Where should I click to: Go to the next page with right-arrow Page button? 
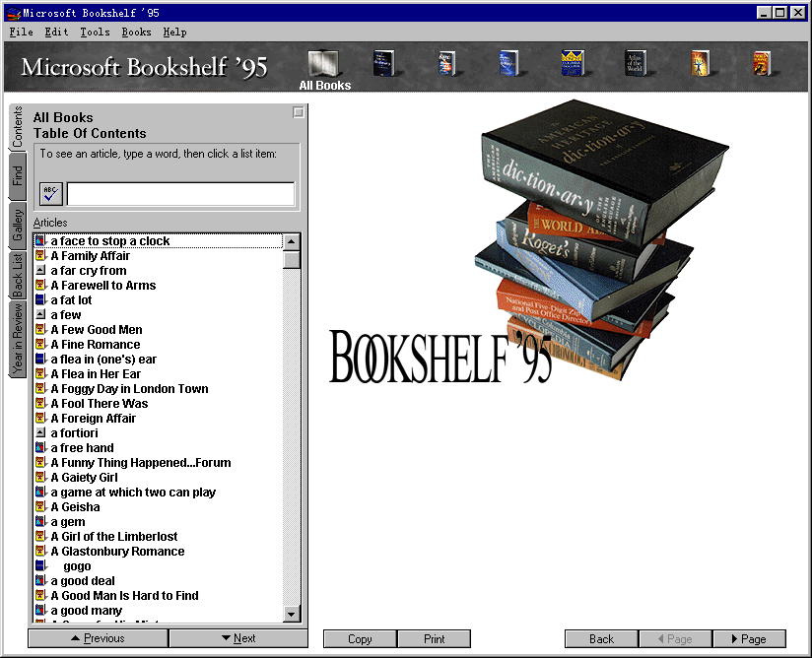(749, 639)
